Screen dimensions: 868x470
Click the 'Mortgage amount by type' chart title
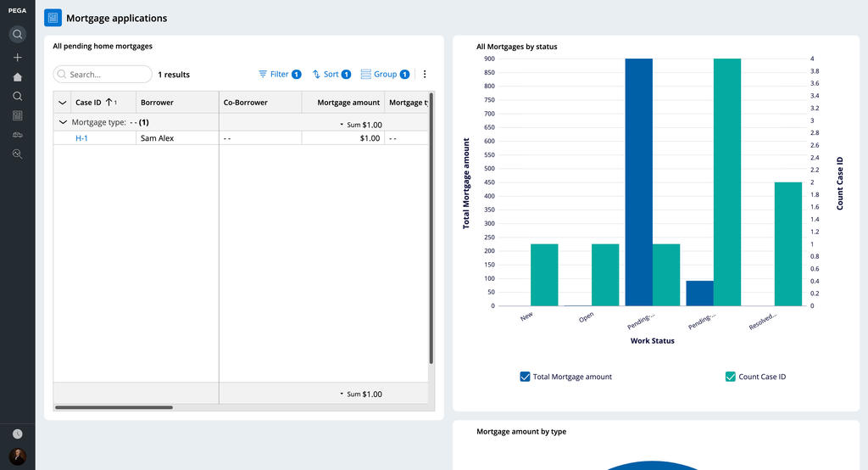[521, 431]
